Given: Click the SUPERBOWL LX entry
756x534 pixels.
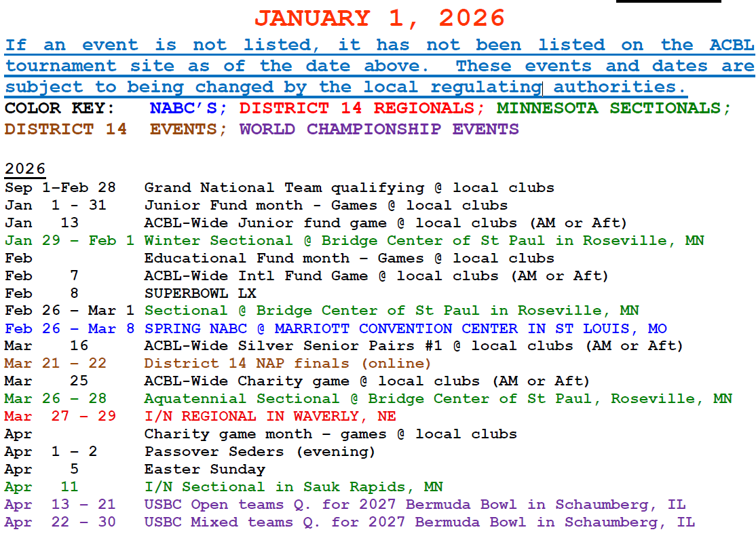Looking at the screenshot, I should pos(200,294).
